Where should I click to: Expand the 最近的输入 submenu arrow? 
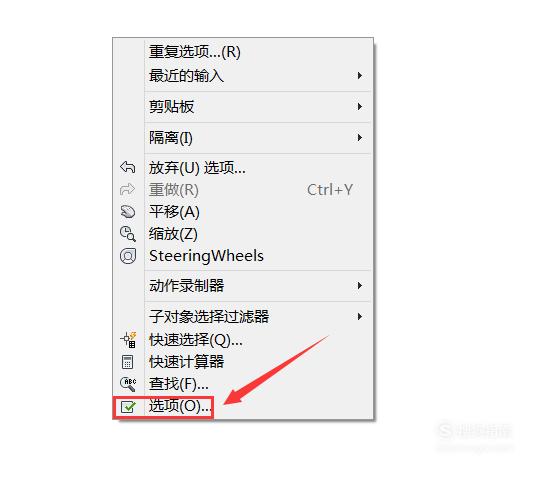point(360,76)
